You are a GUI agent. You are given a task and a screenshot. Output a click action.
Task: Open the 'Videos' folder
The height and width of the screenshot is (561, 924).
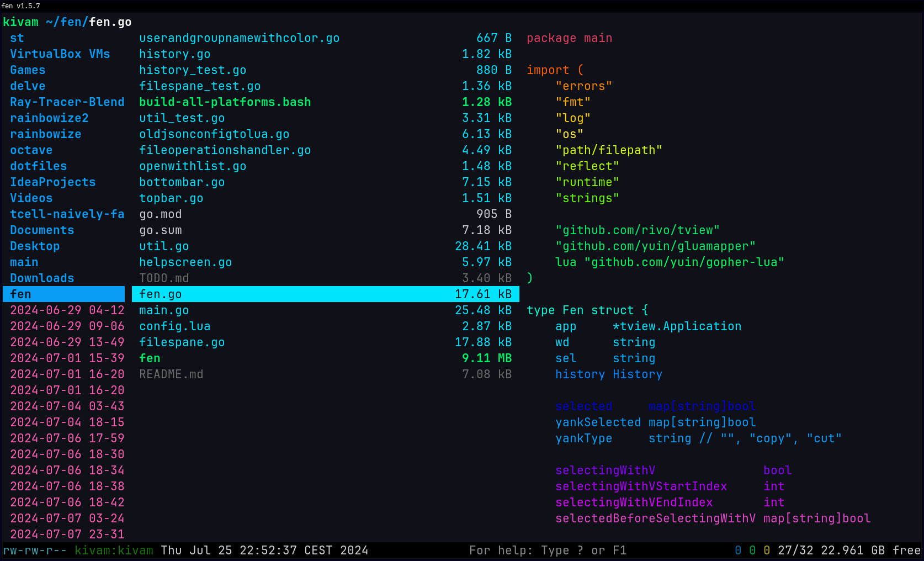click(x=31, y=198)
